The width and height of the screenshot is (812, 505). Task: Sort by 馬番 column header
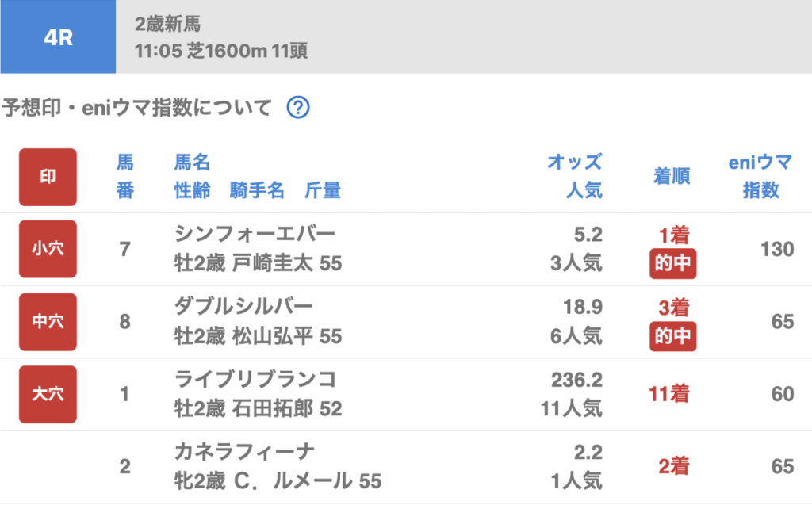click(x=125, y=177)
